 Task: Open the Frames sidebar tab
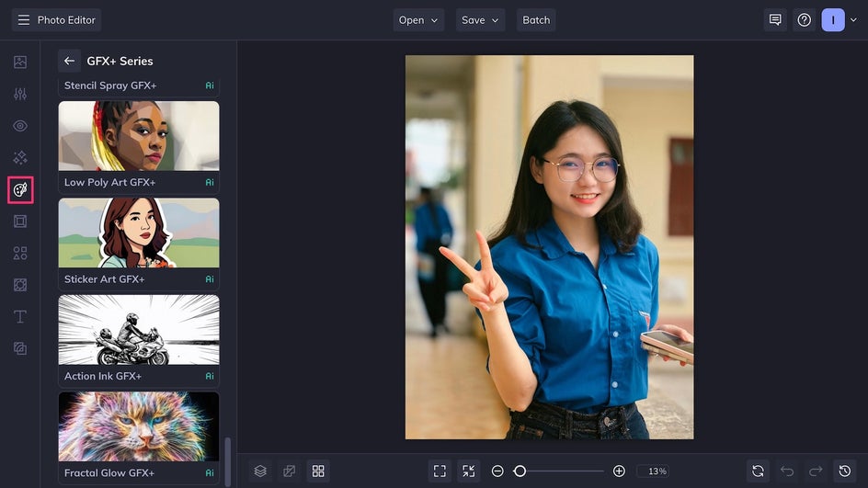point(20,221)
